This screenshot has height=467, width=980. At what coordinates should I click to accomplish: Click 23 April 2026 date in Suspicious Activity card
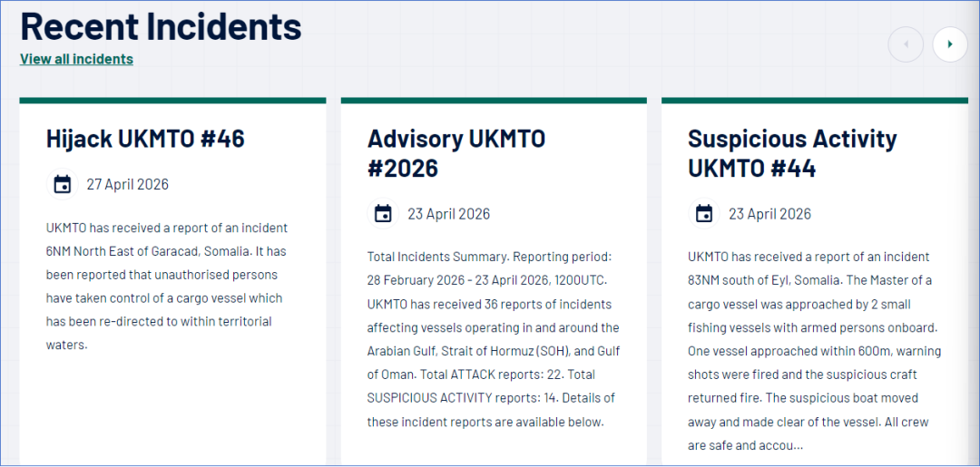pyautogui.click(x=769, y=214)
